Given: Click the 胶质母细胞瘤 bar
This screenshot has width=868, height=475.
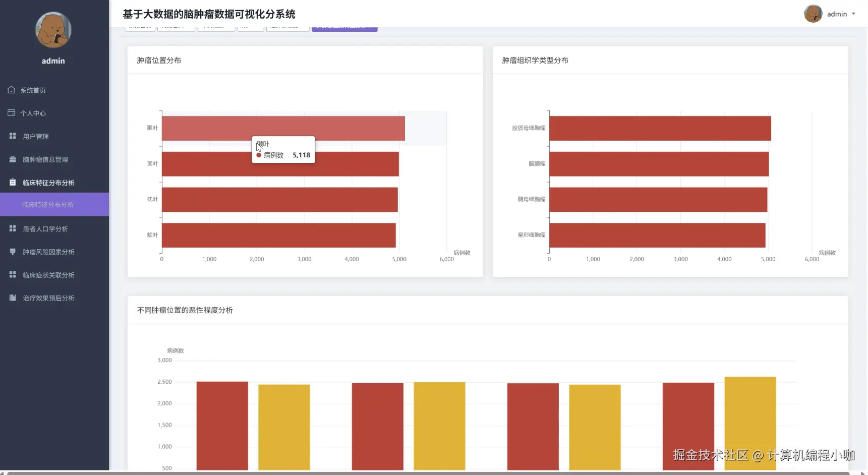Looking at the screenshot, I should (x=660, y=128).
